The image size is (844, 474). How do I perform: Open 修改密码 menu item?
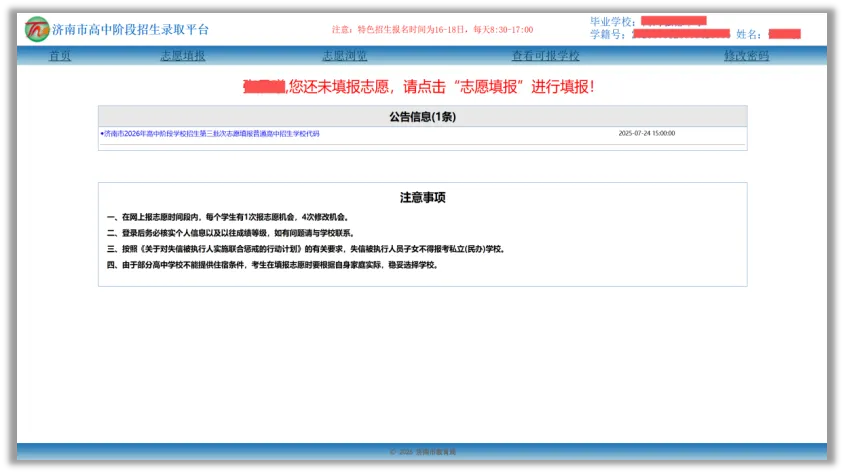coord(746,55)
